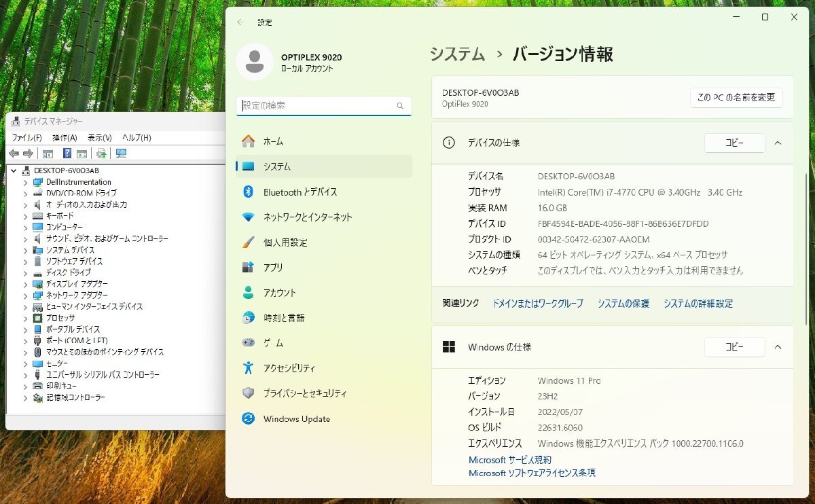Click the 設定の検索 search field
This screenshot has height=504, width=815.
coord(316,106)
